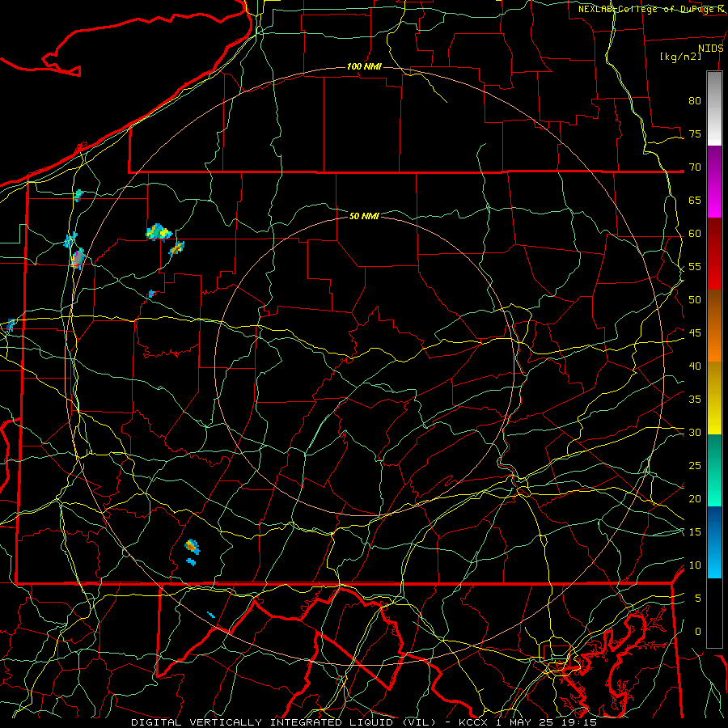728x728 pixels.
Task: Pick the red segment of the color bar
Action: (714, 253)
